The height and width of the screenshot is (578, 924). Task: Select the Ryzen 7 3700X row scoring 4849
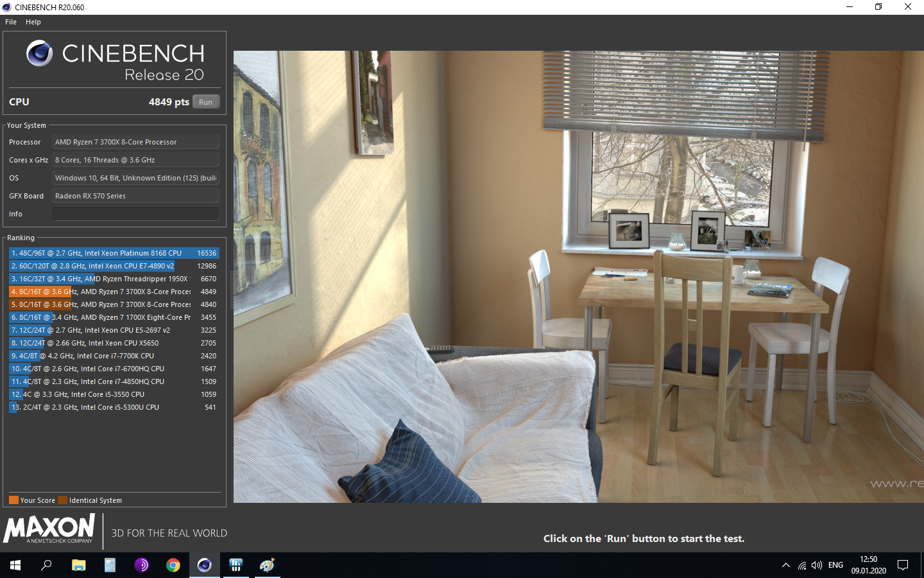tap(114, 292)
